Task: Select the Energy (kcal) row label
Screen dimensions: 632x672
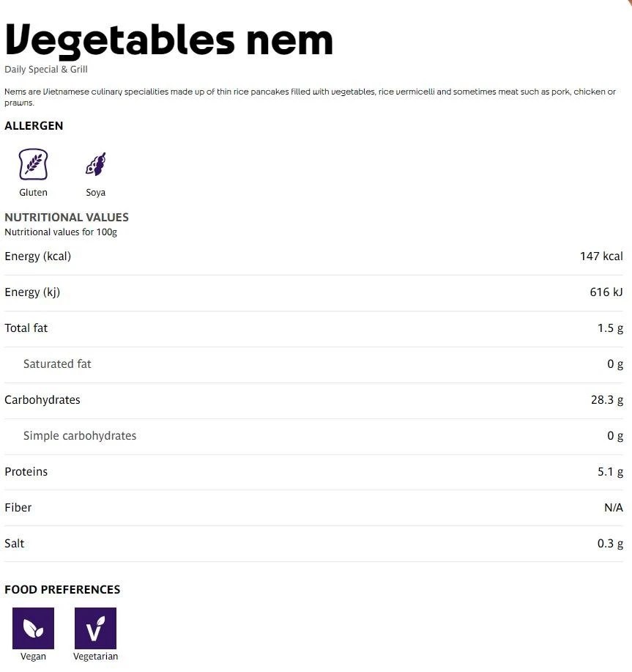Action: (38, 256)
